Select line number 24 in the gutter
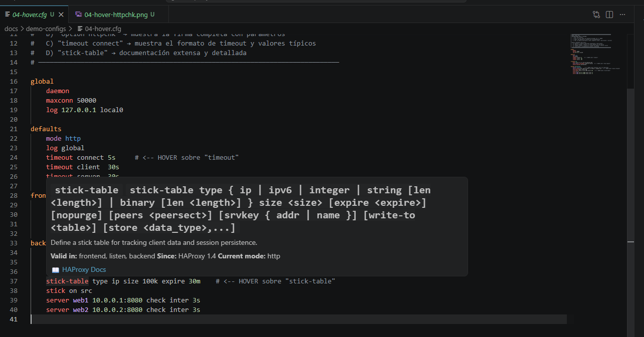Viewport: 644px width, 337px height. click(x=14, y=157)
